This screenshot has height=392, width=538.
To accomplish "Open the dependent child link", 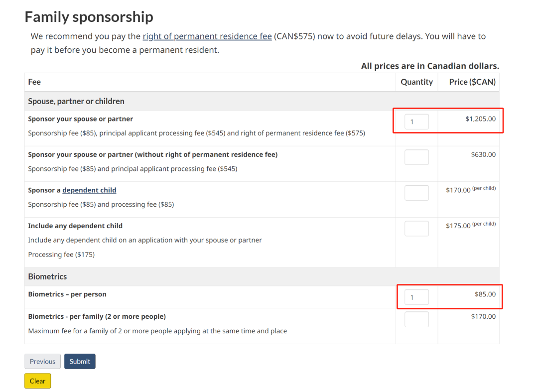I will coord(89,190).
